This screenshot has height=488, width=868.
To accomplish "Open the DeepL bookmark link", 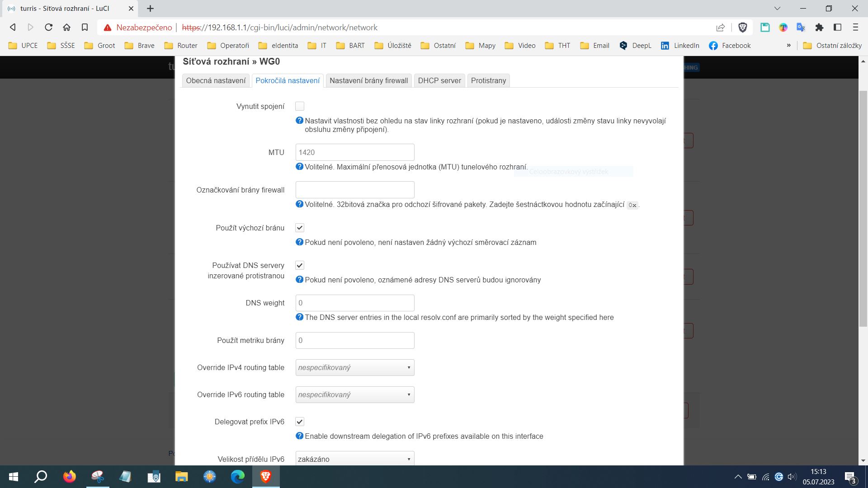I will (x=635, y=46).
